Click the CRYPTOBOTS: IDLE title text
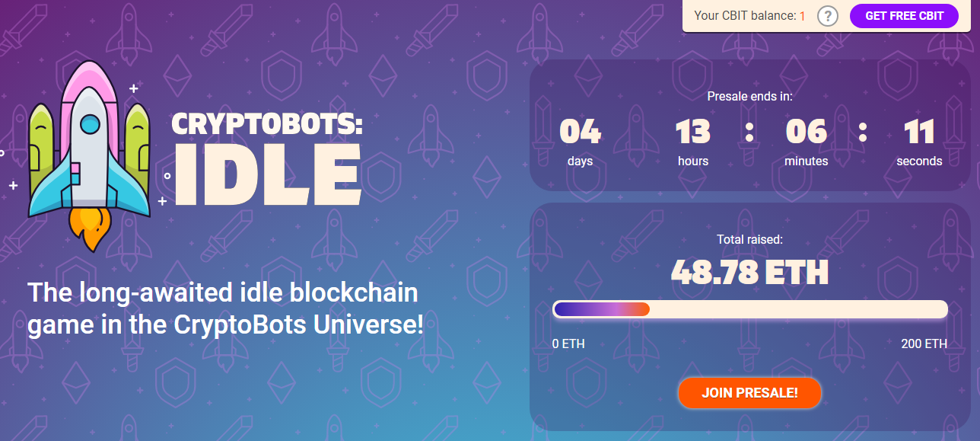This screenshot has height=441, width=980. click(x=267, y=160)
